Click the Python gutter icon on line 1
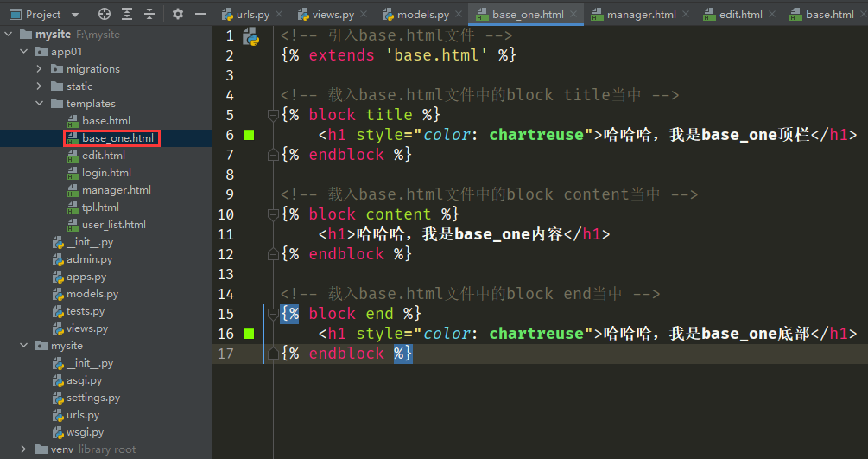The image size is (868, 459). pyautogui.click(x=250, y=36)
